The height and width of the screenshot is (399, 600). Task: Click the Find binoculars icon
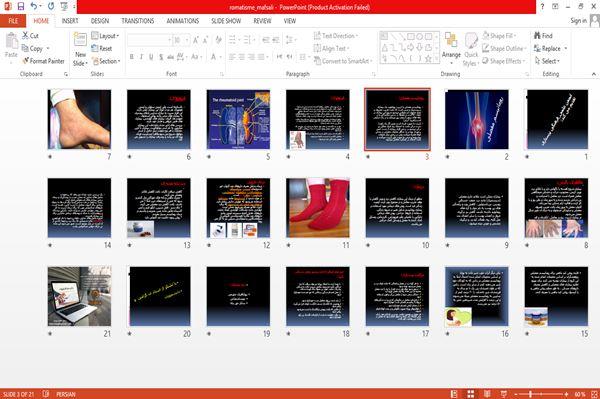537,36
